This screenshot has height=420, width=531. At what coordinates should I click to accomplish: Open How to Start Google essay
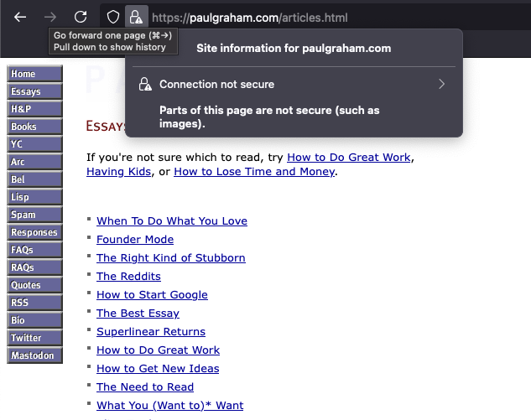[x=152, y=295]
